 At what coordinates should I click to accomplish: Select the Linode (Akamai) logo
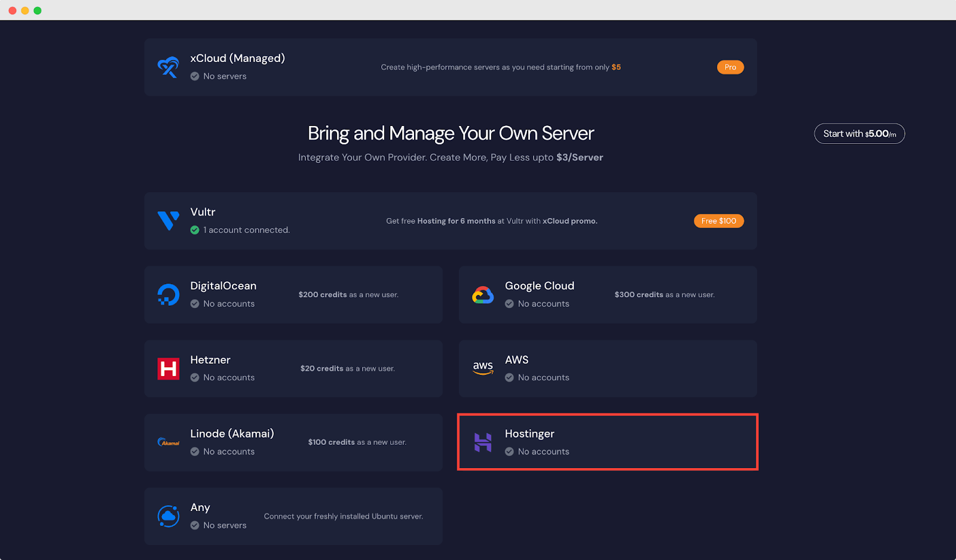pos(168,442)
